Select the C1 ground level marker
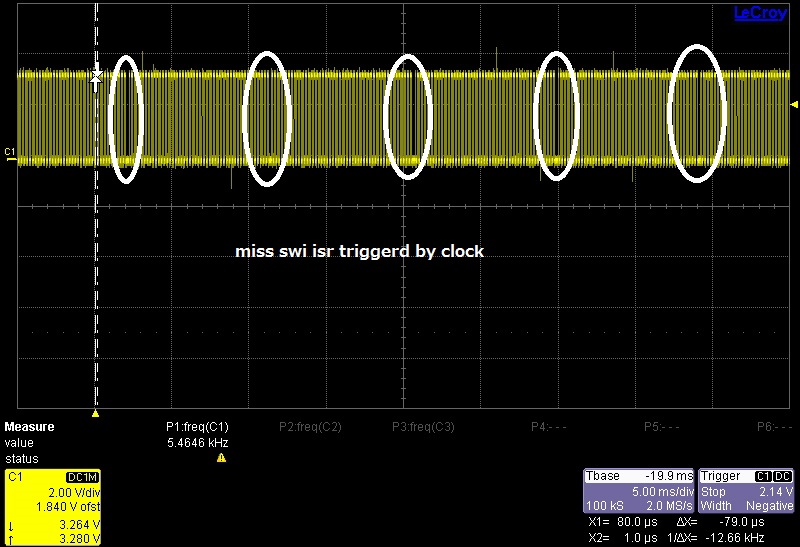The height and width of the screenshot is (547, 800). (x=10, y=155)
